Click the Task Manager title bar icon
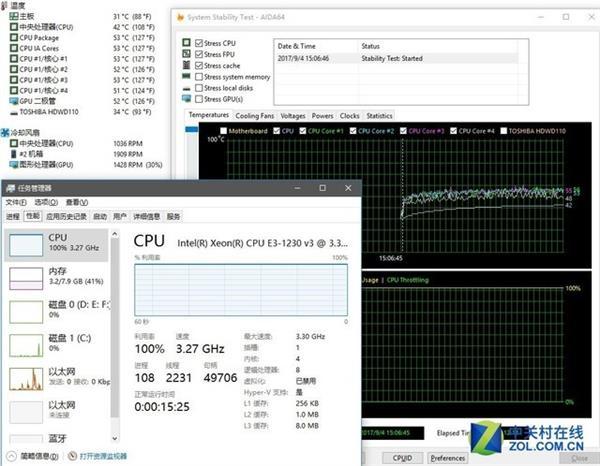This screenshot has width=600, height=466. tap(10, 188)
